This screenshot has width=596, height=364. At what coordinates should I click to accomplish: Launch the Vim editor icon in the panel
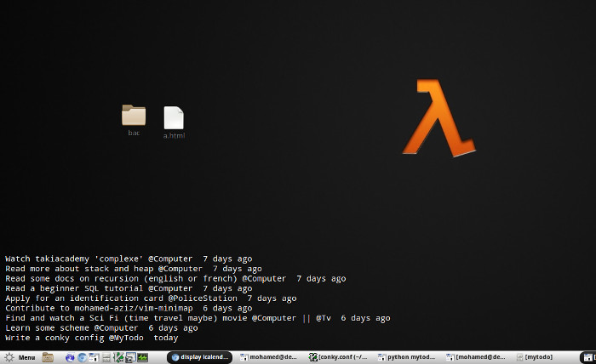click(118, 357)
